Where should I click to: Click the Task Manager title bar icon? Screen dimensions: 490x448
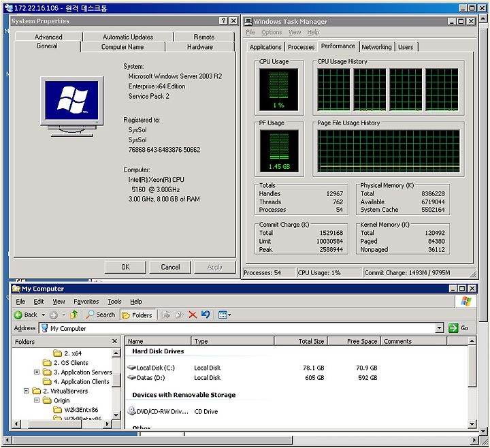tap(249, 21)
